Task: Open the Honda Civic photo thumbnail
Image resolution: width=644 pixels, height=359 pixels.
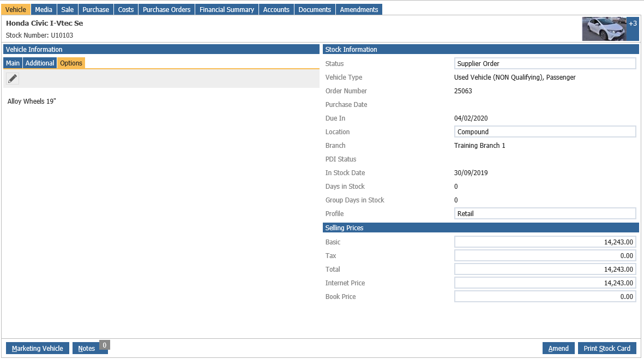Action: point(604,29)
